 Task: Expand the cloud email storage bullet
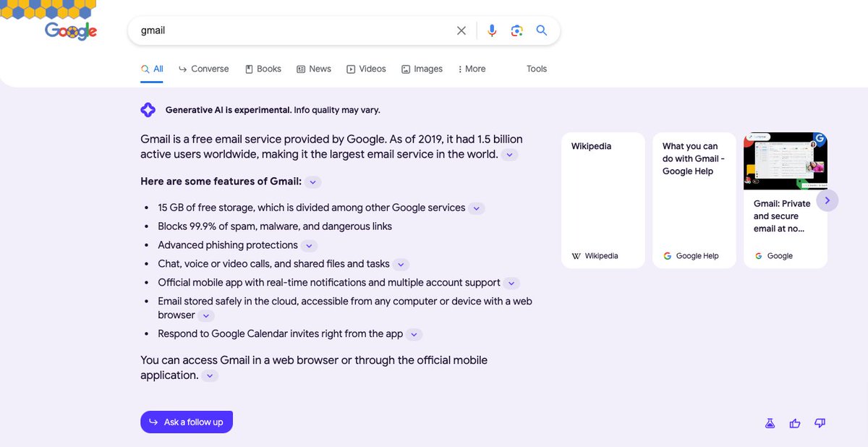[206, 316]
